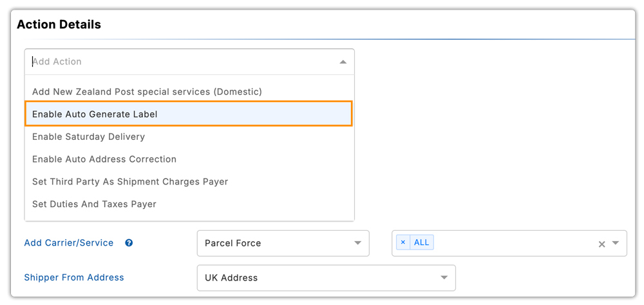Image resolution: width=644 pixels, height=305 pixels.
Task: Select Set Third Party As Shipment Charges Payer
Action: (130, 182)
